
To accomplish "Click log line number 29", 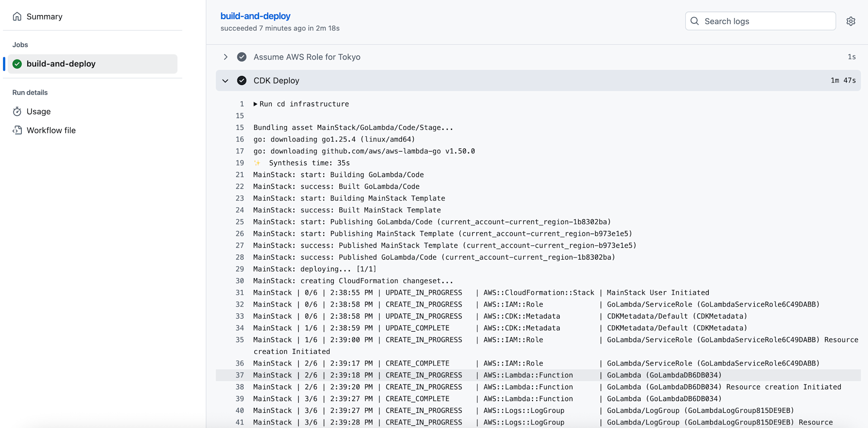I will [x=240, y=269].
